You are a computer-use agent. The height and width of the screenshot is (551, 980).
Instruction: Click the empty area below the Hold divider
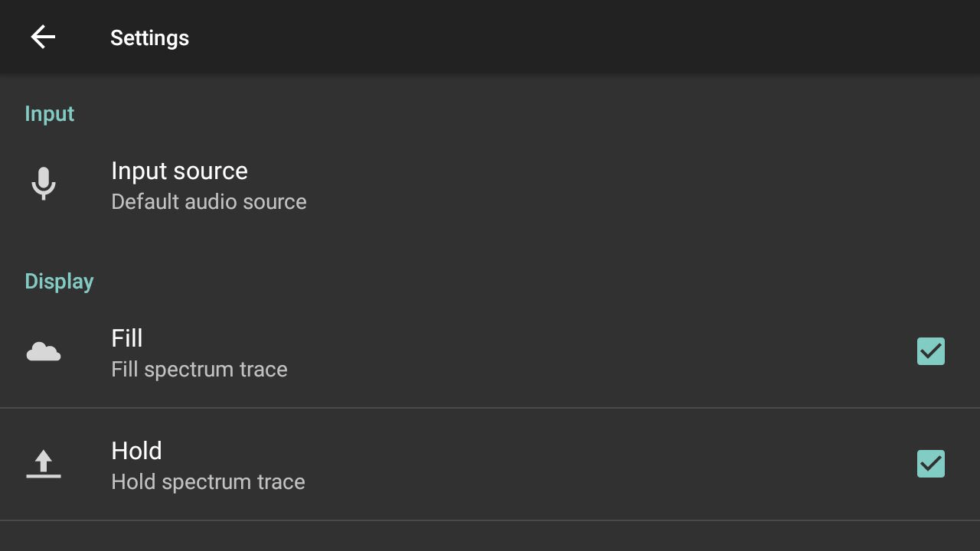click(x=490, y=537)
